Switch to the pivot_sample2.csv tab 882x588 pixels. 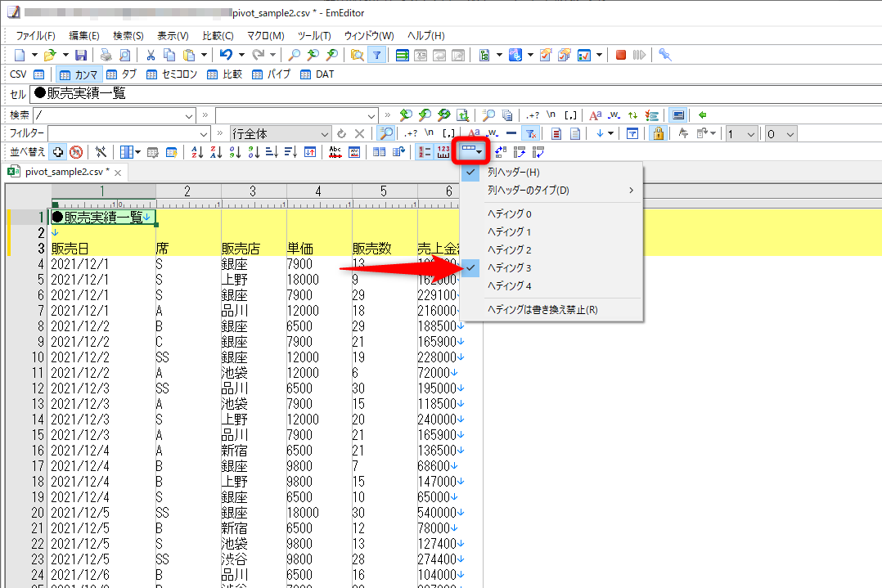(x=61, y=173)
